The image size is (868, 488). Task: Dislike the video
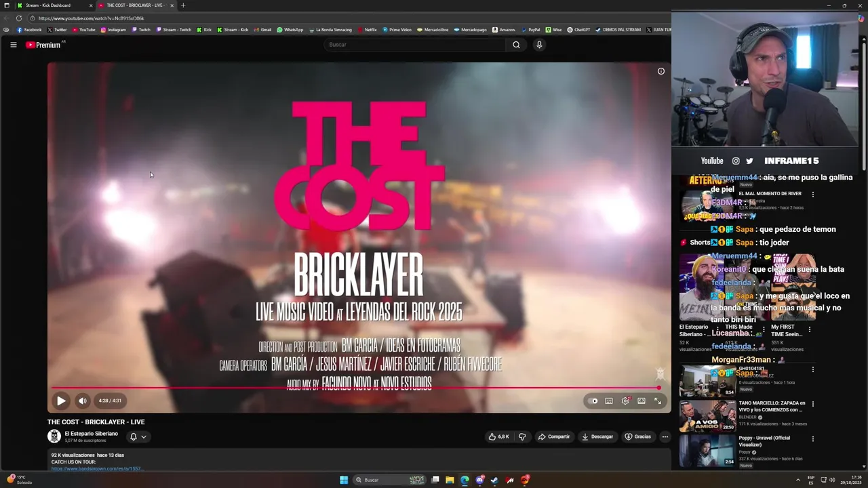[522, 436]
